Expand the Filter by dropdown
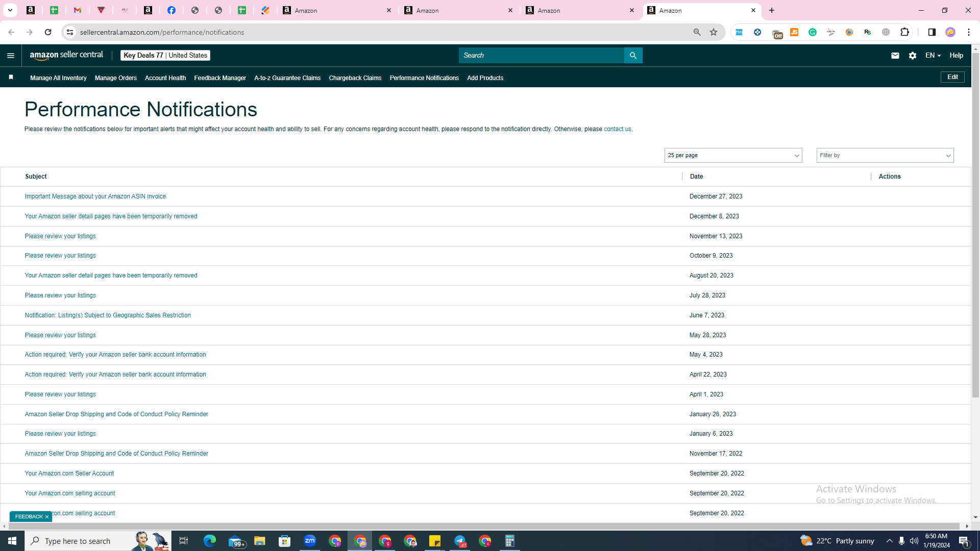The width and height of the screenshot is (980, 551). [885, 156]
